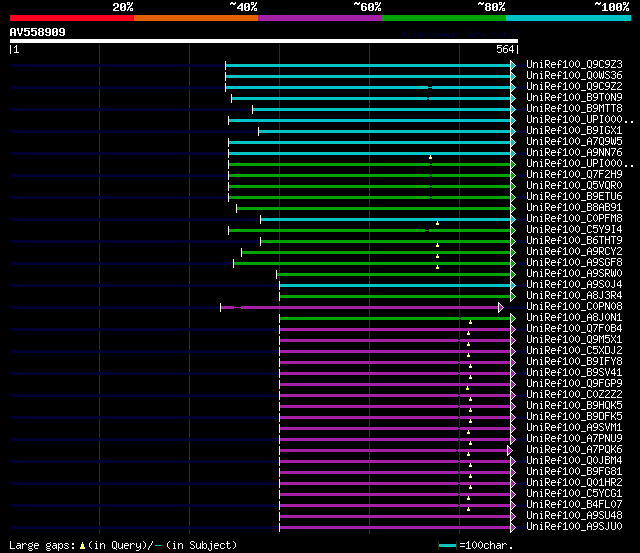Click the UniRef100_A7PNU9 label
Viewport: 640px width, 553px height.
point(574,439)
